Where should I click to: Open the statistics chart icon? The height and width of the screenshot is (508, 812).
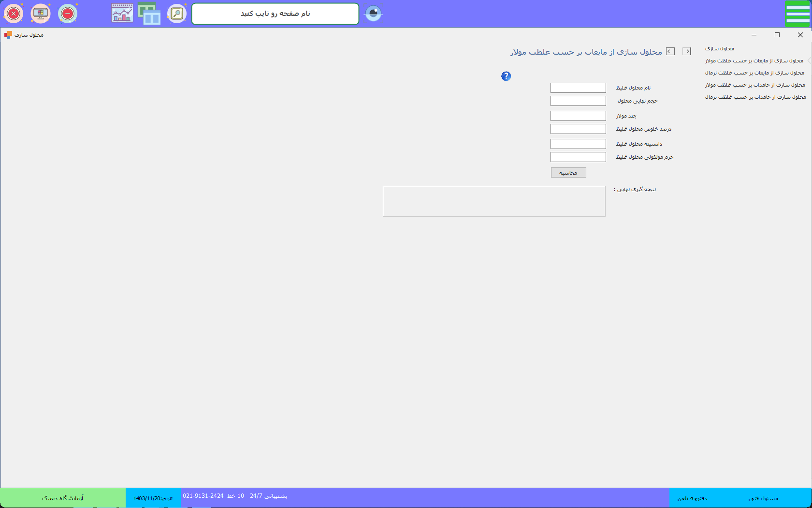122,14
